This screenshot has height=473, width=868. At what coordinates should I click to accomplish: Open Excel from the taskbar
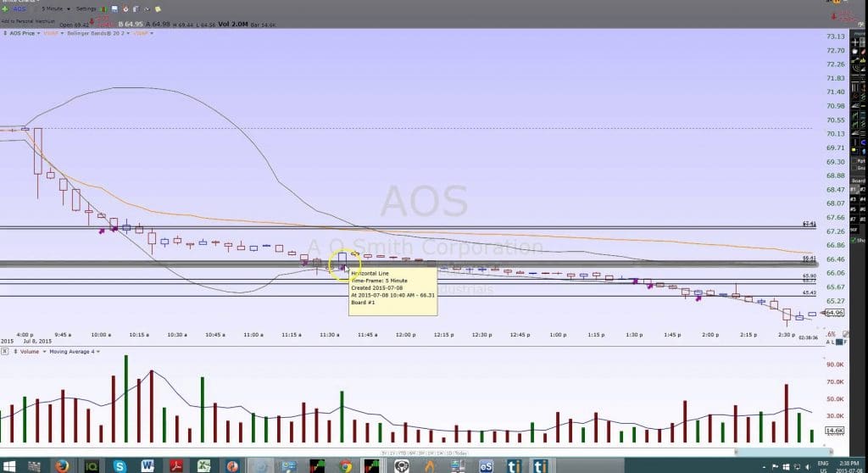click(x=203, y=466)
